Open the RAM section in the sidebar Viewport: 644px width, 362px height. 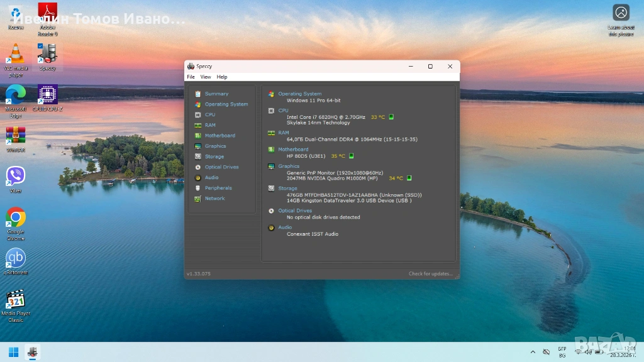(x=209, y=125)
